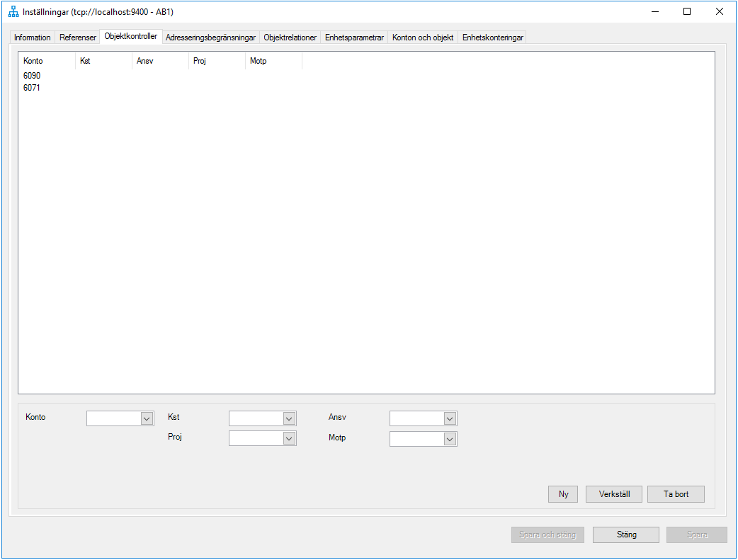The width and height of the screenshot is (738, 560).
Task: Click the application icon in the title bar
Action: pyautogui.click(x=12, y=11)
